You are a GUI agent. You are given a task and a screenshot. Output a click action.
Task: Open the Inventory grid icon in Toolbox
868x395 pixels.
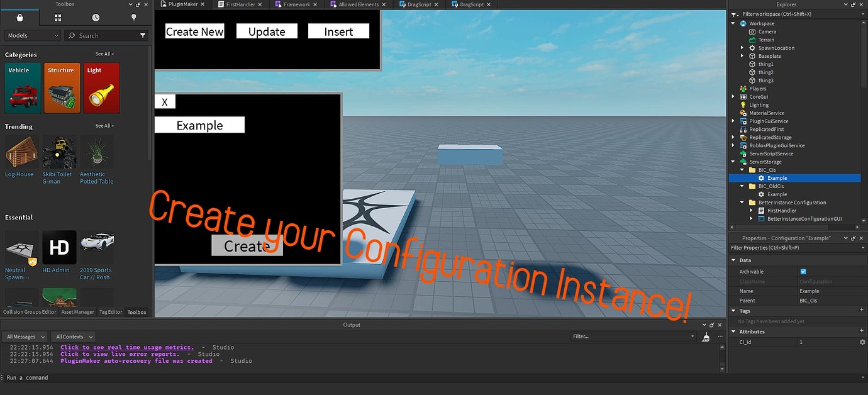click(57, 17)
